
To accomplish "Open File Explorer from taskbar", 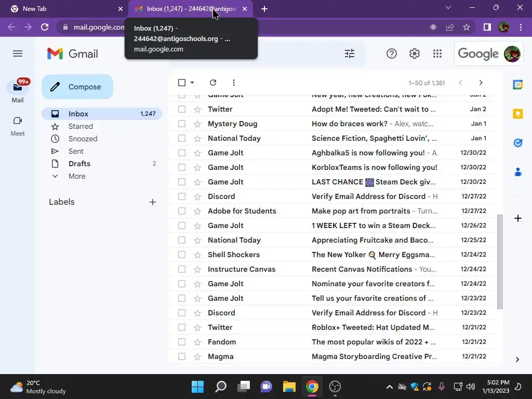I will click(289, 387).
